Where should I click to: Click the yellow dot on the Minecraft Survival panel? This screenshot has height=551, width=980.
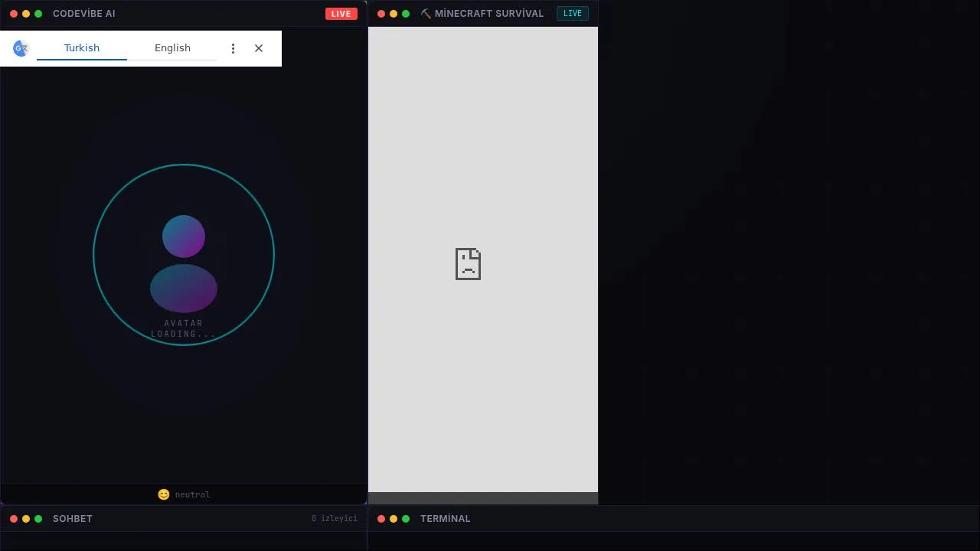(x=394, y=14)
